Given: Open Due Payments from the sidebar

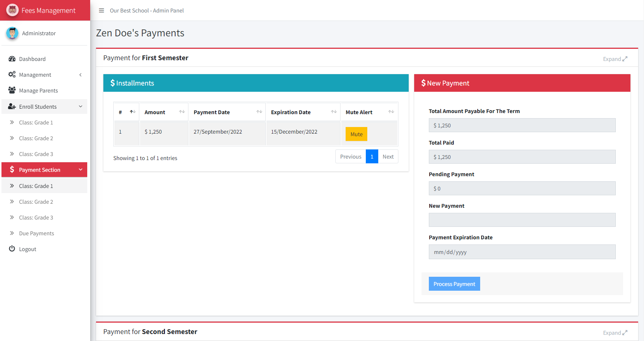Looking at the screenshot, I should (36, 233).
